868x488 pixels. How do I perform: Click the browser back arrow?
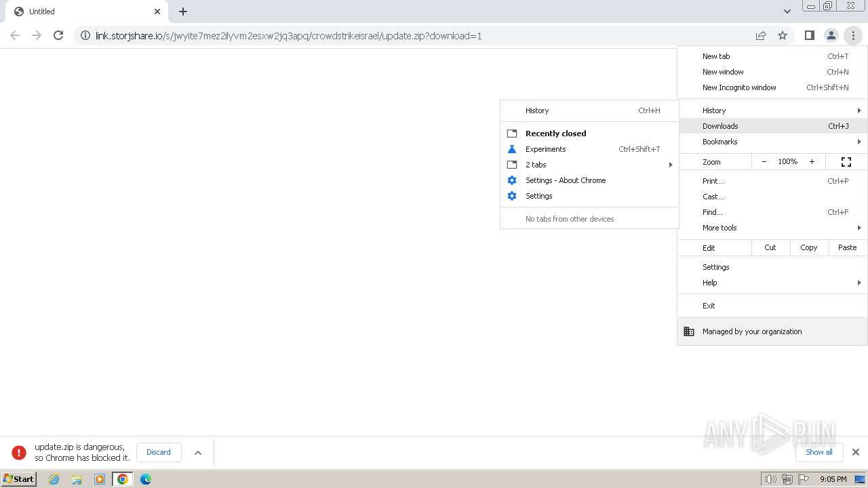pyautogui.click(x=15, y=35)
